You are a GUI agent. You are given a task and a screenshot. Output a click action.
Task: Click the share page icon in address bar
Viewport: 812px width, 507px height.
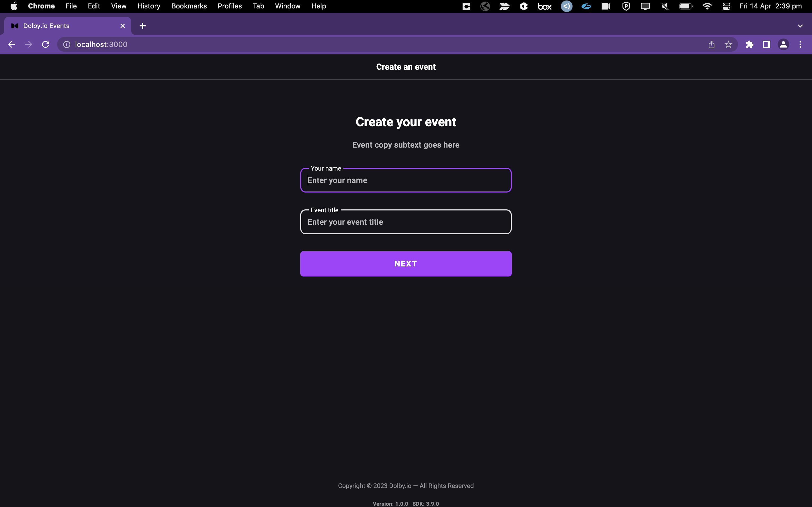pyautogui.click(x=711, y=44)
